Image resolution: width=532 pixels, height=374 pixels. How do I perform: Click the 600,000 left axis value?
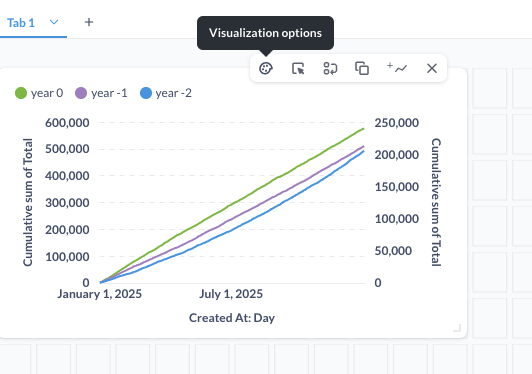coord(67,123)
